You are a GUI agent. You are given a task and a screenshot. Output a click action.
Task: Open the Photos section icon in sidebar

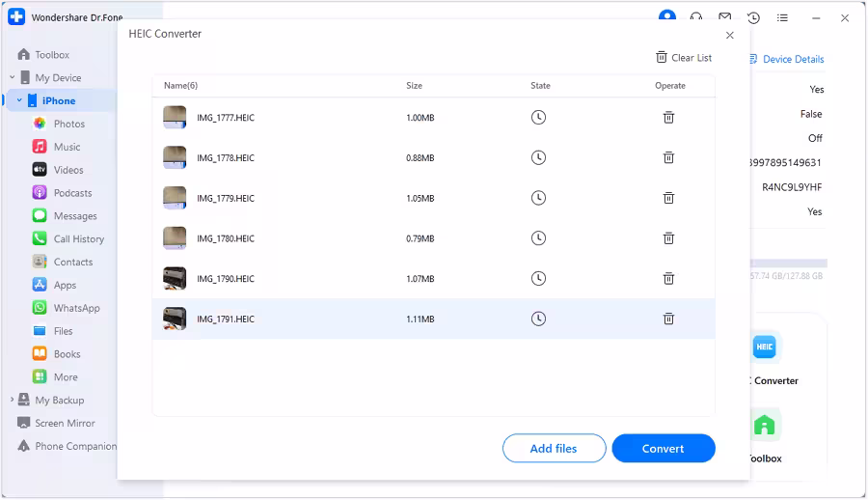pyautogui.click(x=40, y=124)
